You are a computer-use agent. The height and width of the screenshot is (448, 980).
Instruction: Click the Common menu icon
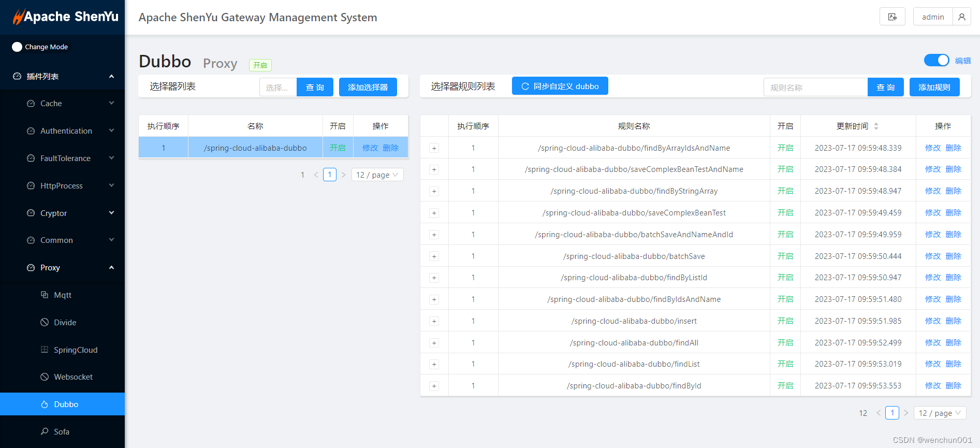(31, 240)
